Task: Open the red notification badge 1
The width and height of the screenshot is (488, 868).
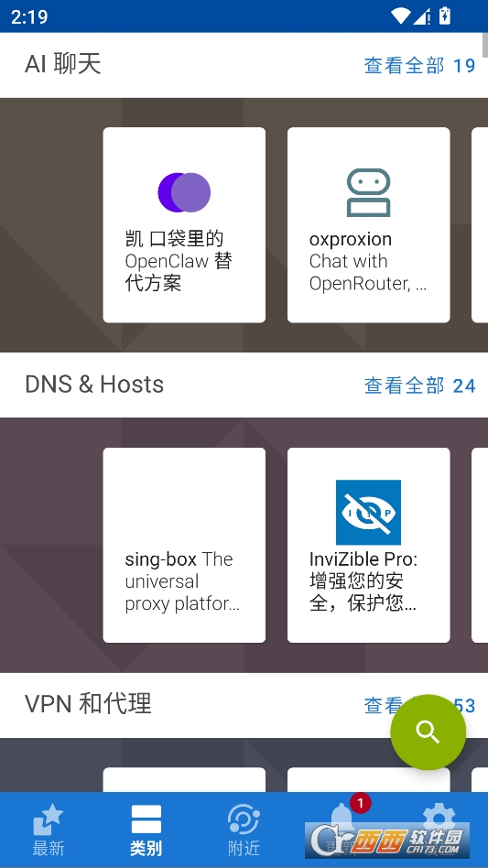Action: (360, 803)
